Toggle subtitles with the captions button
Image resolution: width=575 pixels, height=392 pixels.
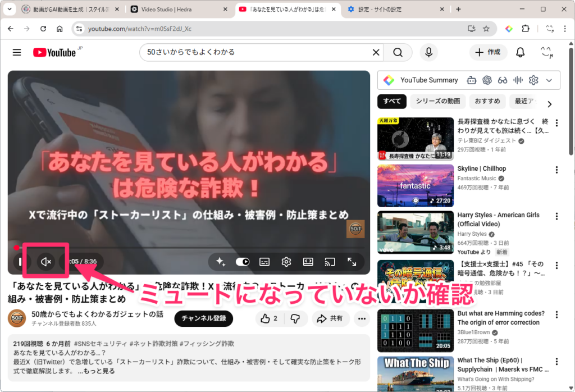tap(264, 262)
